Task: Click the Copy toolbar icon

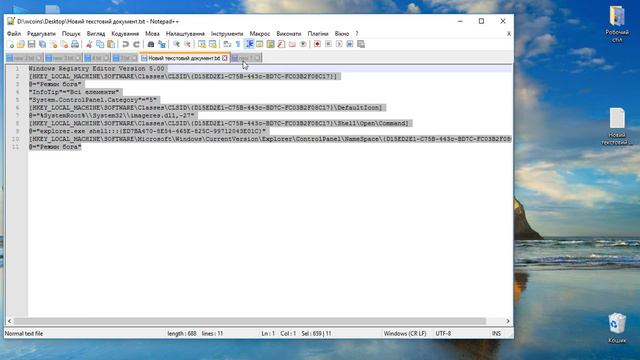Action: pos(100,44)
